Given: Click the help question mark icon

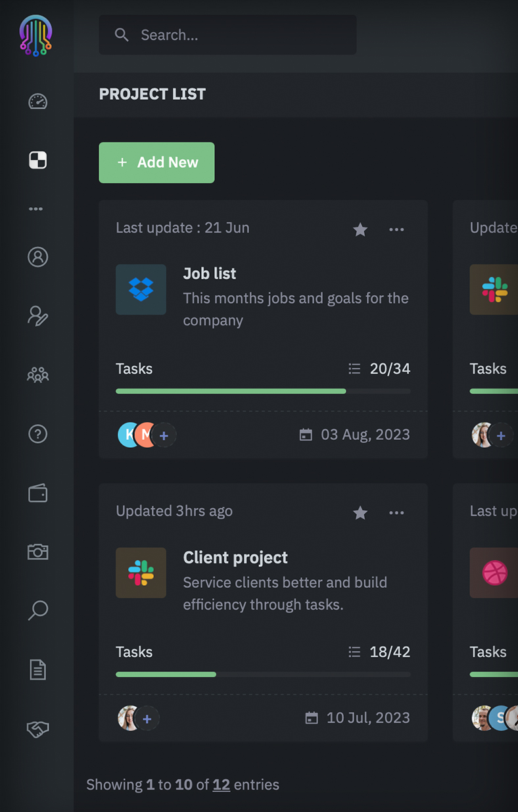Looking at the screenshot, I should [37, 434].
